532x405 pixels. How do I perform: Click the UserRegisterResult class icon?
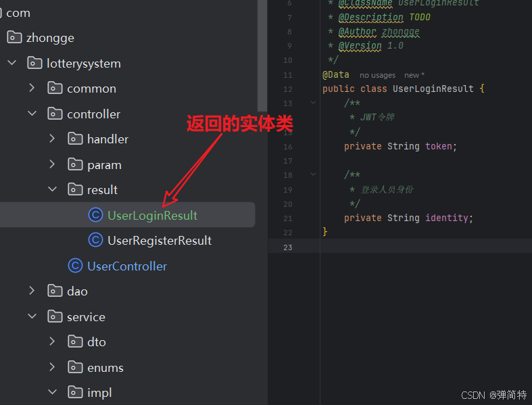click(x=95, y=240)
